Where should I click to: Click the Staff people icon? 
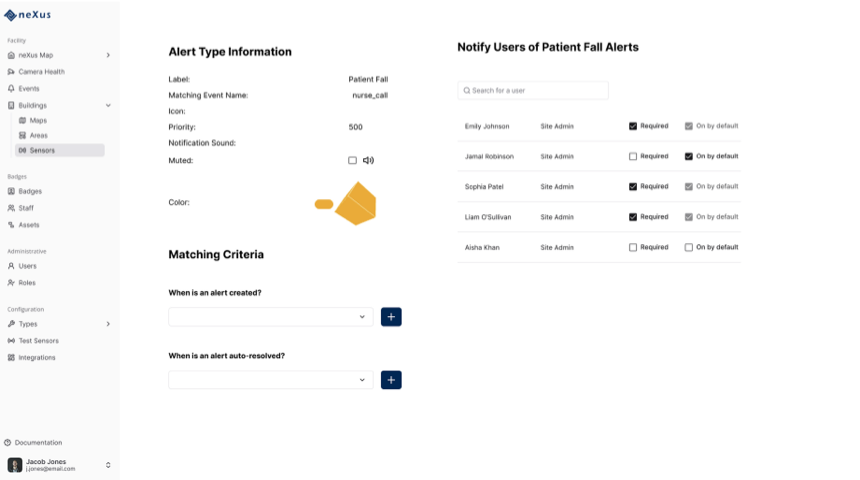click(11, 208)
